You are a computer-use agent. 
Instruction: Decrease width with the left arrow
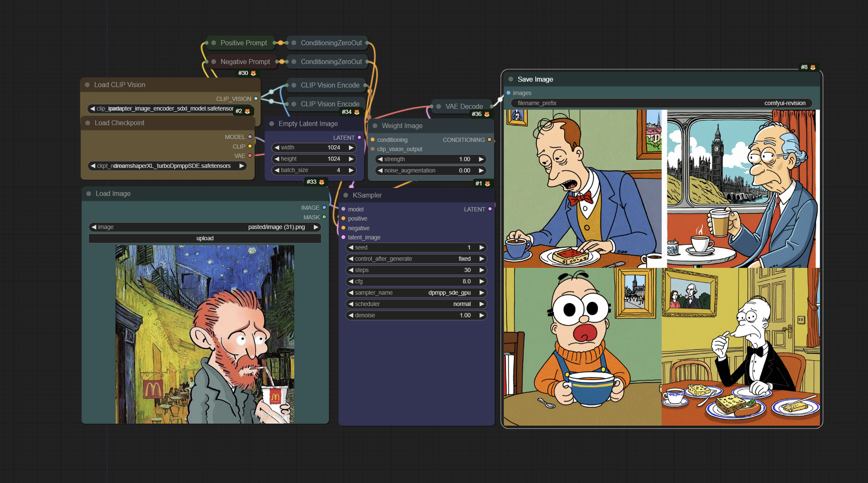[277, 148]
